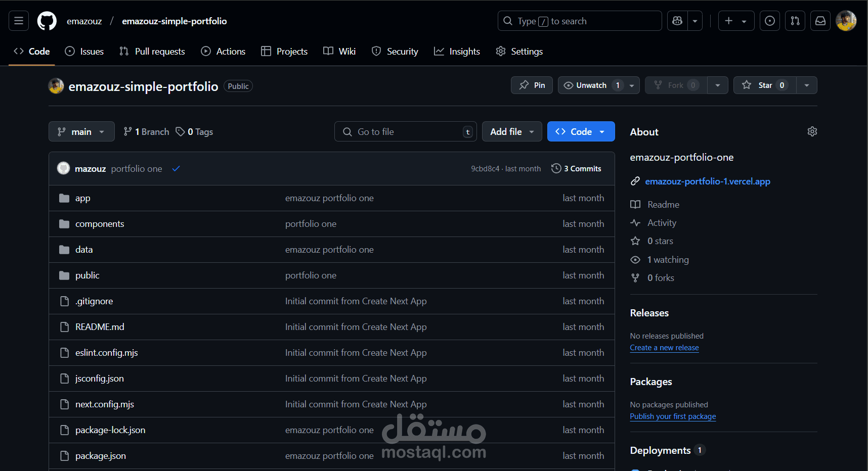Open the Projects tab
Viewport: 868px width, 471px height.
coord(284,52)
